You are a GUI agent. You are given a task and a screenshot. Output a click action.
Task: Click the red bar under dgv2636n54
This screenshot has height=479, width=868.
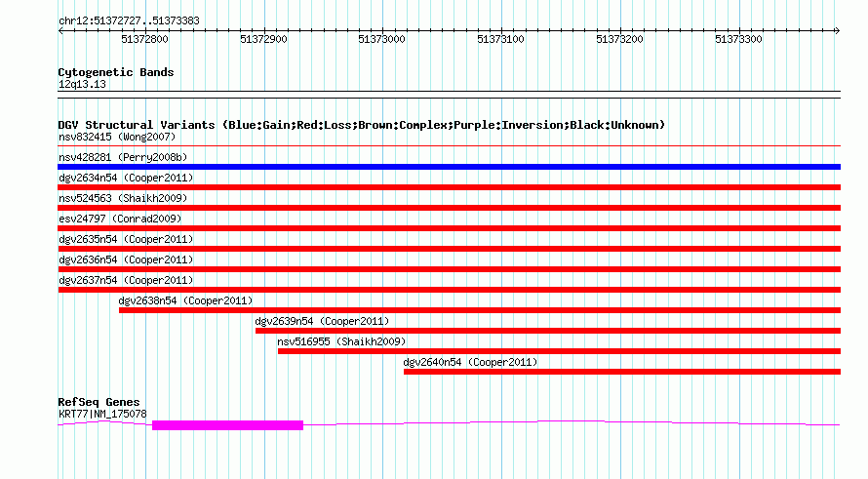click(449, 269)
